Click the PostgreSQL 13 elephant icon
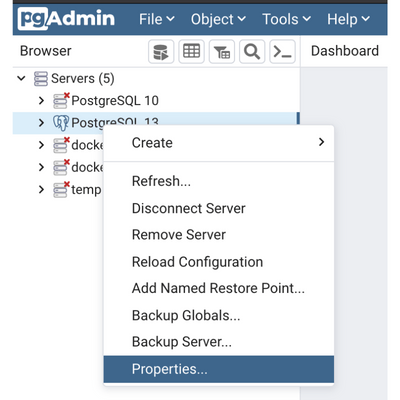Image resolution: width=400 pixels, height=400 pixels. 61,123
